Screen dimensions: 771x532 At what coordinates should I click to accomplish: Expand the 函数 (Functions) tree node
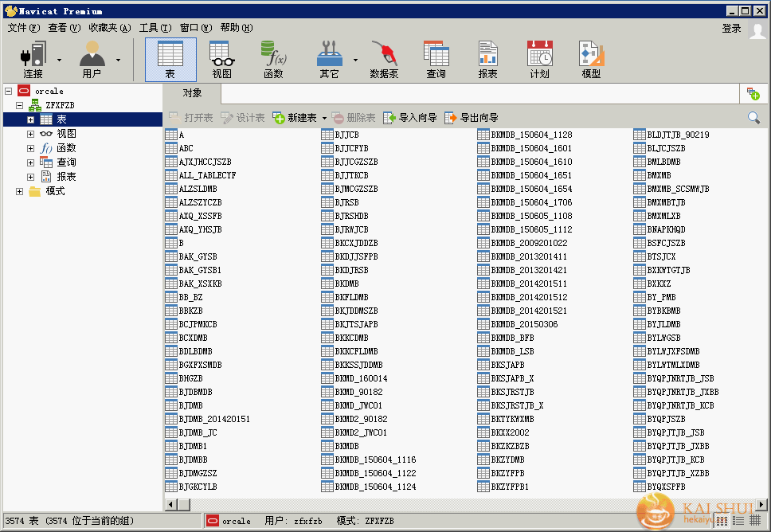(x=30, y=148)
